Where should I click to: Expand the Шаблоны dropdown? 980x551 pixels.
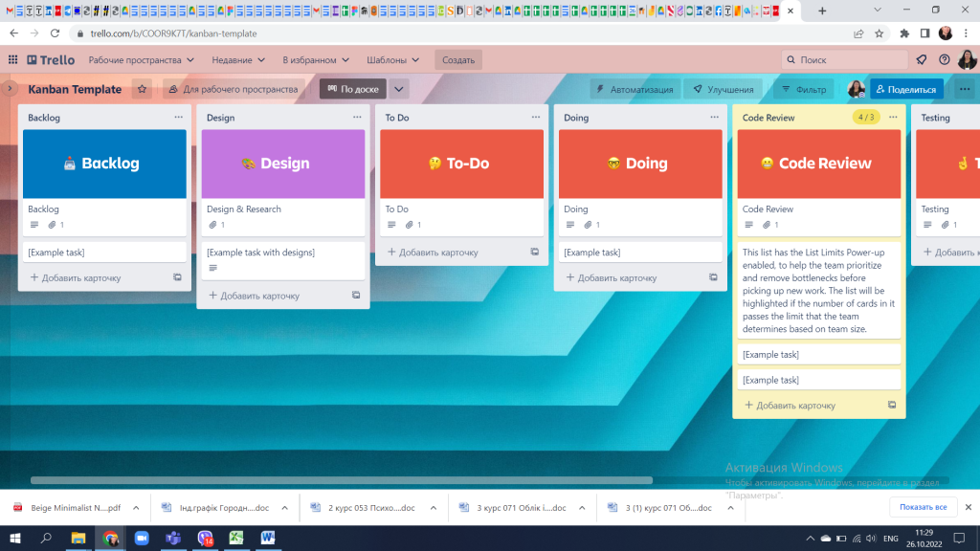click(x=392, y=60)
